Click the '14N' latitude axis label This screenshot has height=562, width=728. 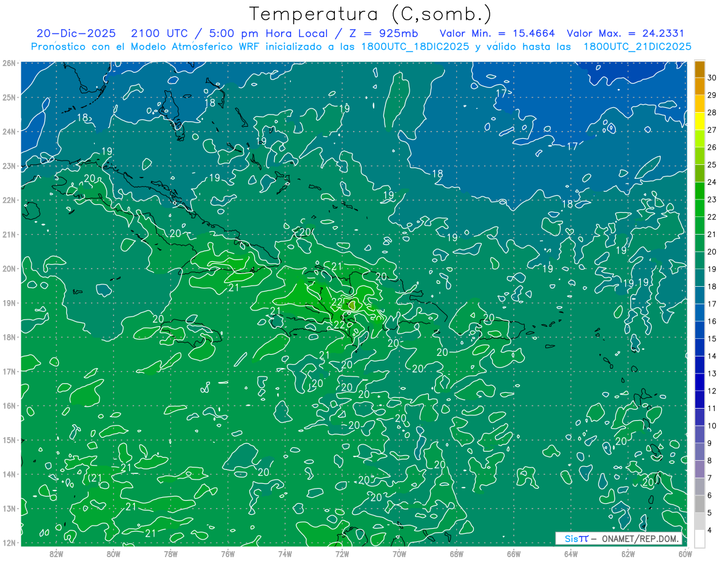(x=8, y=473)
